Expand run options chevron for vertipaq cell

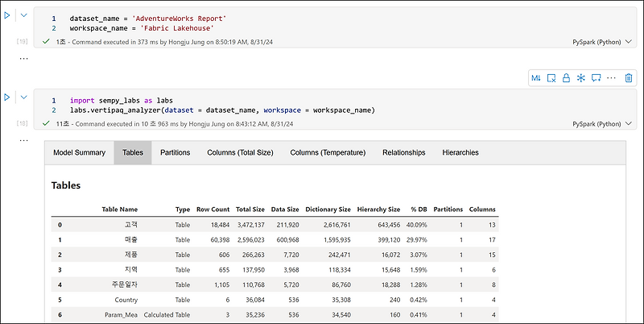coord(24,98)
